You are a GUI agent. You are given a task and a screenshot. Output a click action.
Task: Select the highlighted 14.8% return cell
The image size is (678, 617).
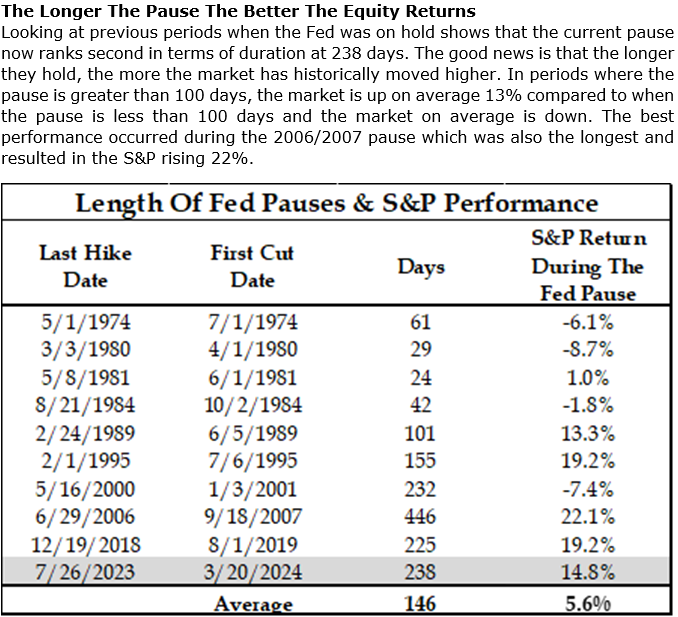586,573
